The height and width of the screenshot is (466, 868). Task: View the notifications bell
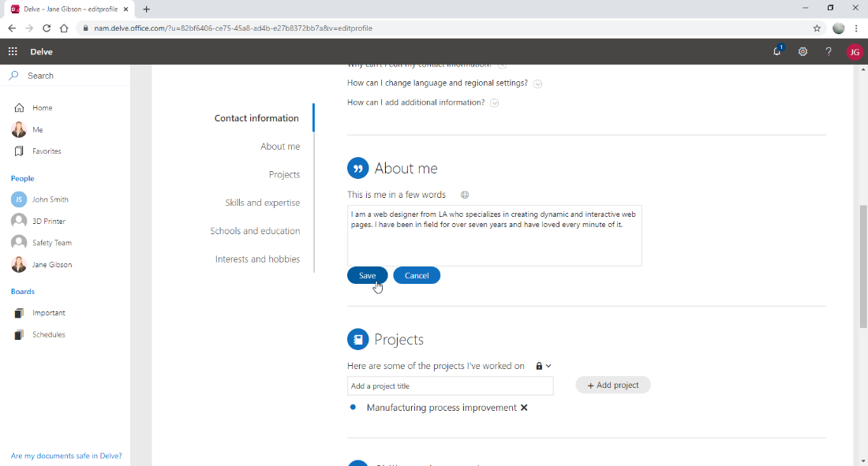coord(777,51)
